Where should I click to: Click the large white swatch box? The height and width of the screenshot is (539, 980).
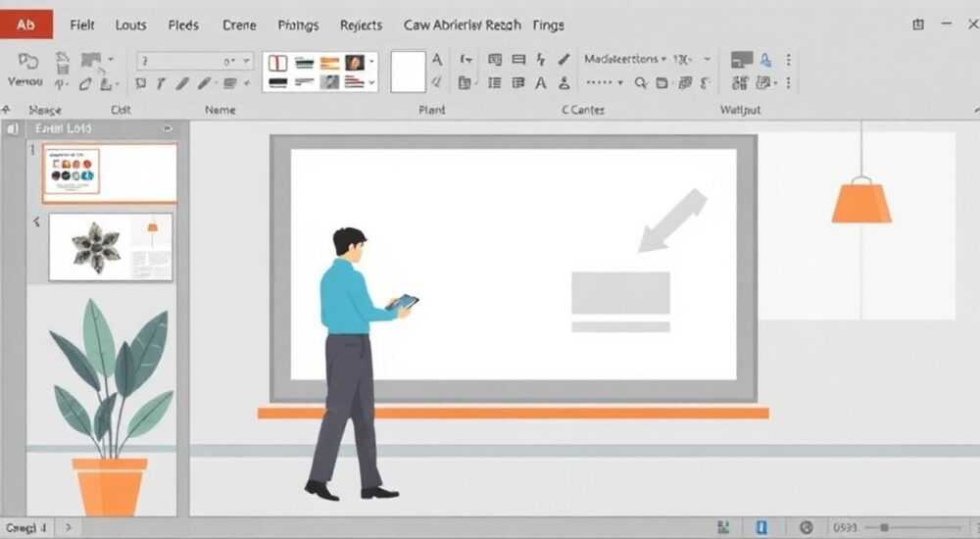coord(408,72)
